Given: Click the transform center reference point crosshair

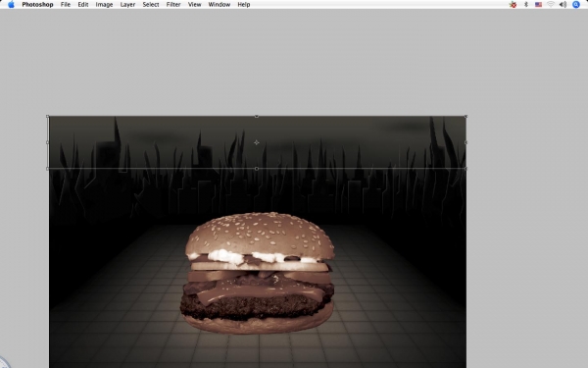Looking at the screenshot, I should point(257,142).
